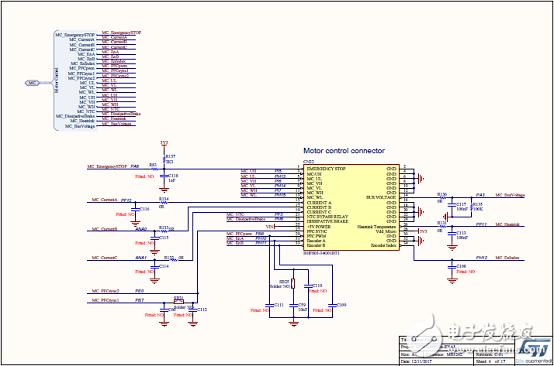Click the Motor control connector title
This screenshot has width=554, height=366.
pos(344,151)
